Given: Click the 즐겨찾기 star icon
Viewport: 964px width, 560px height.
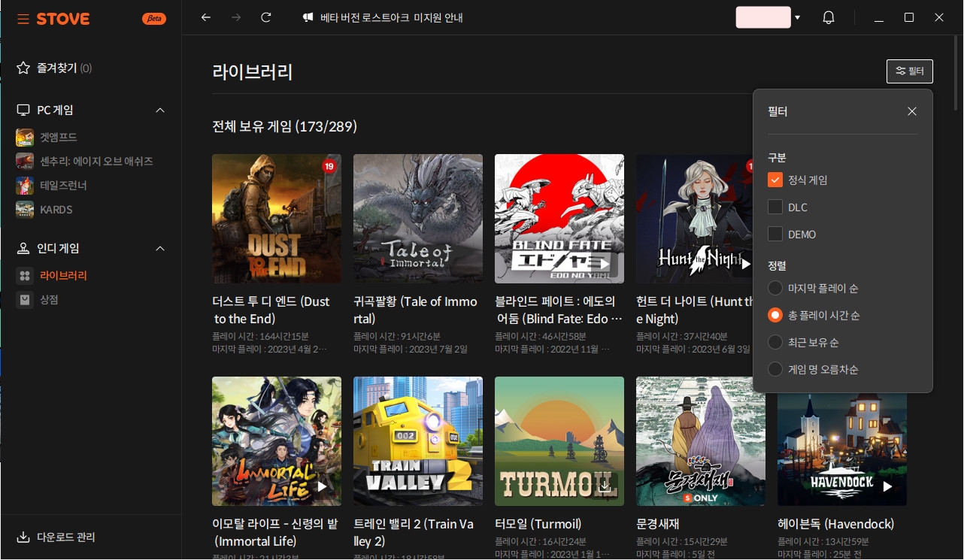Looking at the screenshot, I should point(23,68).
